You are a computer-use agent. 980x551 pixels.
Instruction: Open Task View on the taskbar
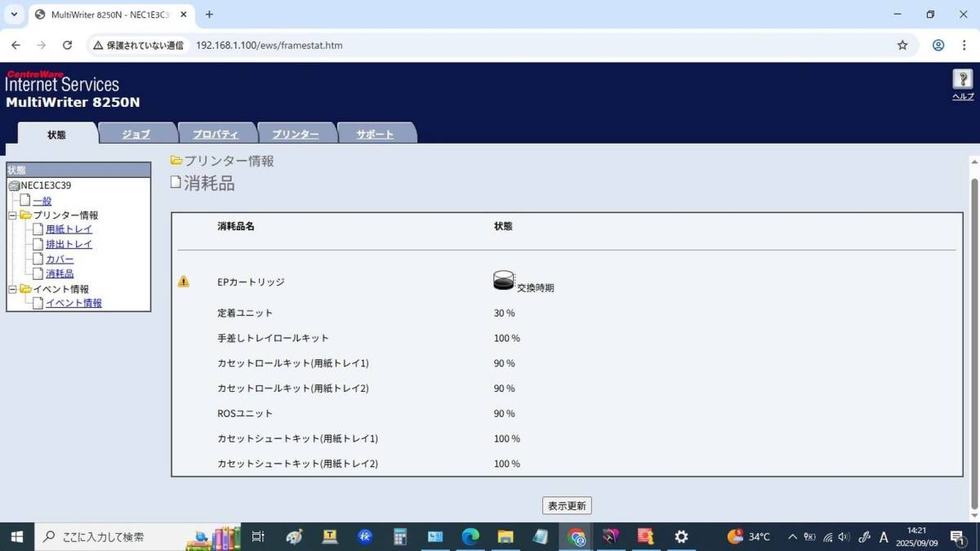tap(258, 536)
